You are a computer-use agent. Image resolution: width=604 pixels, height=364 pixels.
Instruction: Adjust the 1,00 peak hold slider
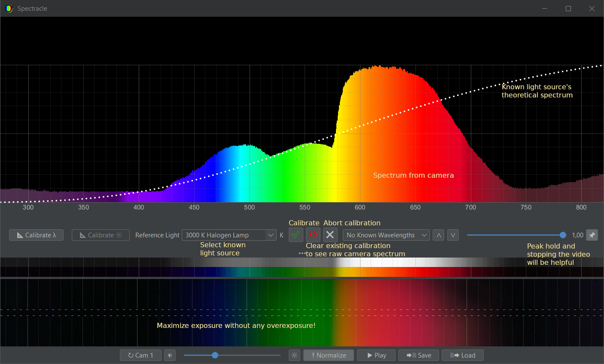tap(563, 235)
